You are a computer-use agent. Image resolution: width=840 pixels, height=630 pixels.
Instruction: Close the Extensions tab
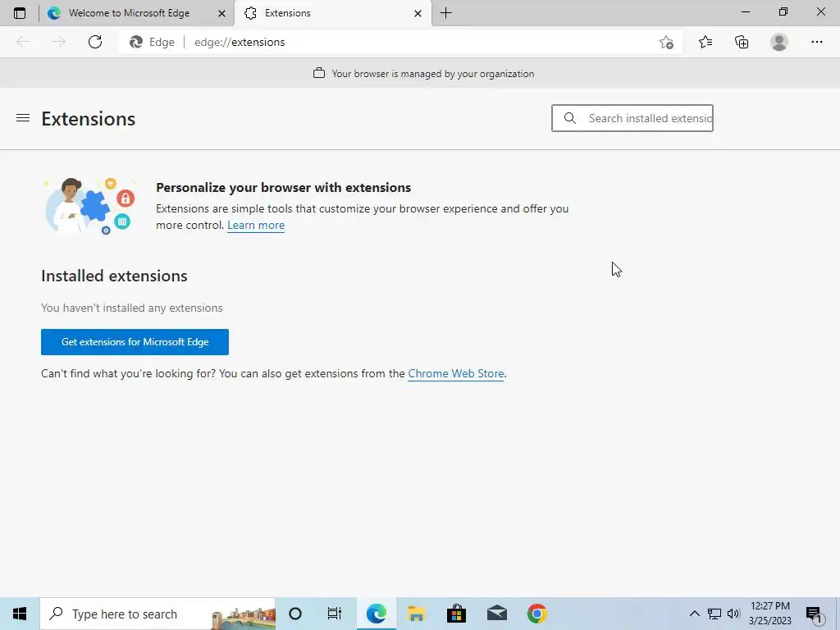[418, 13]
